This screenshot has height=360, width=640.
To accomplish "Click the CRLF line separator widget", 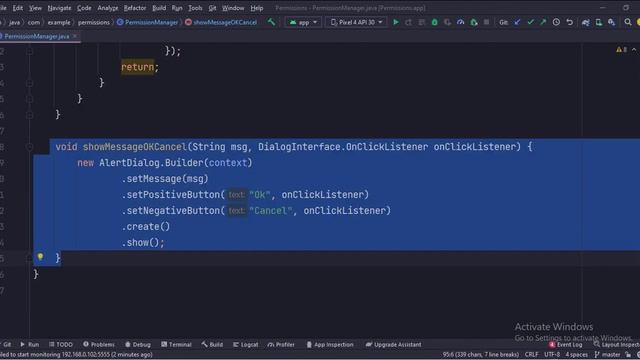I will tap(531, 355).
